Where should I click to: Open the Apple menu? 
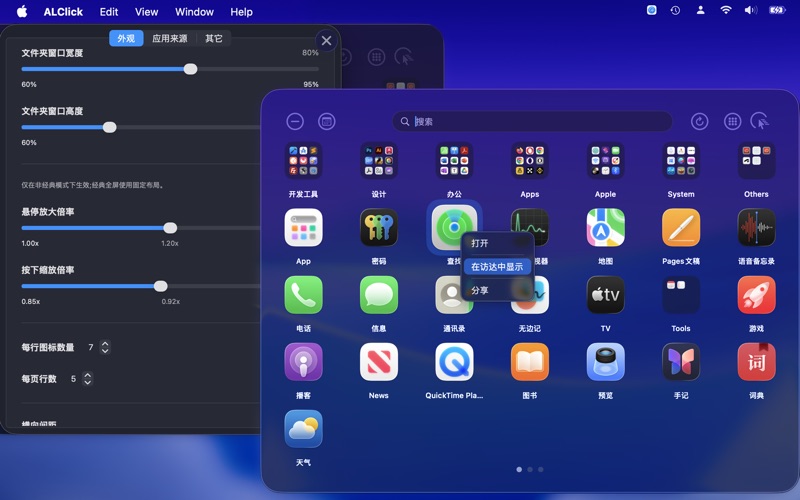(x=22, y=11)
